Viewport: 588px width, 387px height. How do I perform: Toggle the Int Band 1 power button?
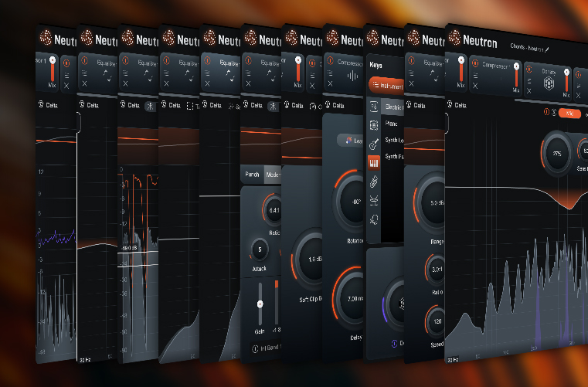[255, 349]
